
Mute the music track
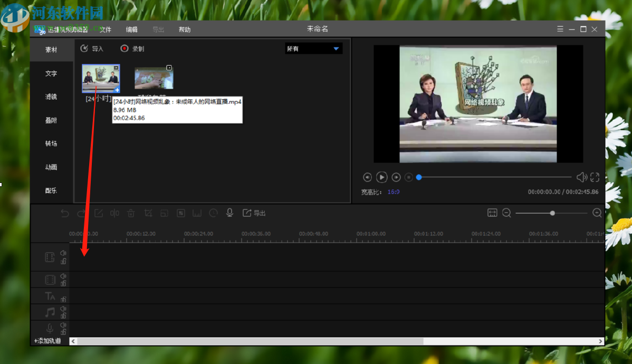(63, 309)
